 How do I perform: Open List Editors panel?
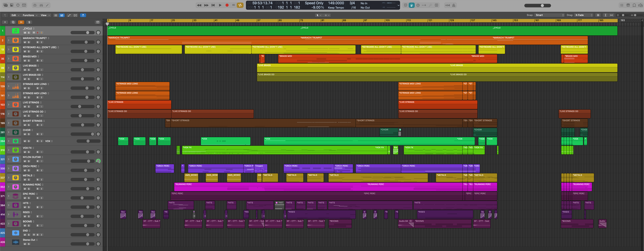pyautogui.click(x=622, y=5)
